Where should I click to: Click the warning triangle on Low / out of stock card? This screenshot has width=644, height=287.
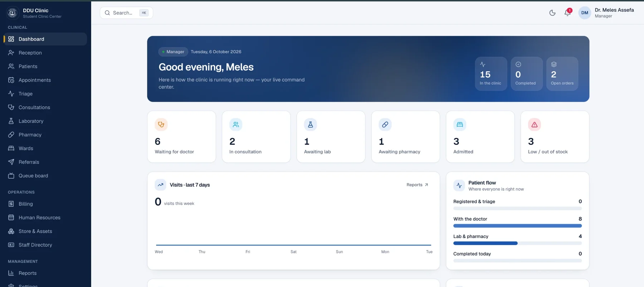(x=535, y=124)
